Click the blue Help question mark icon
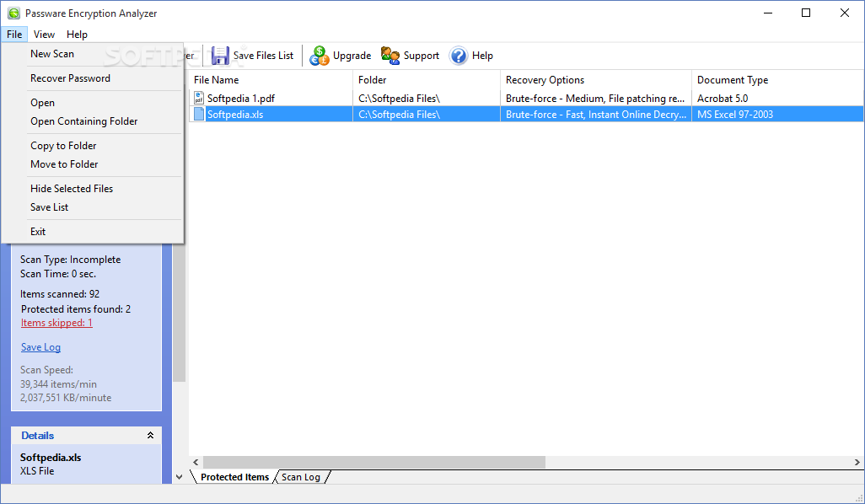Image resolution: width=865 pixels, height=504 pixels. 459,56
